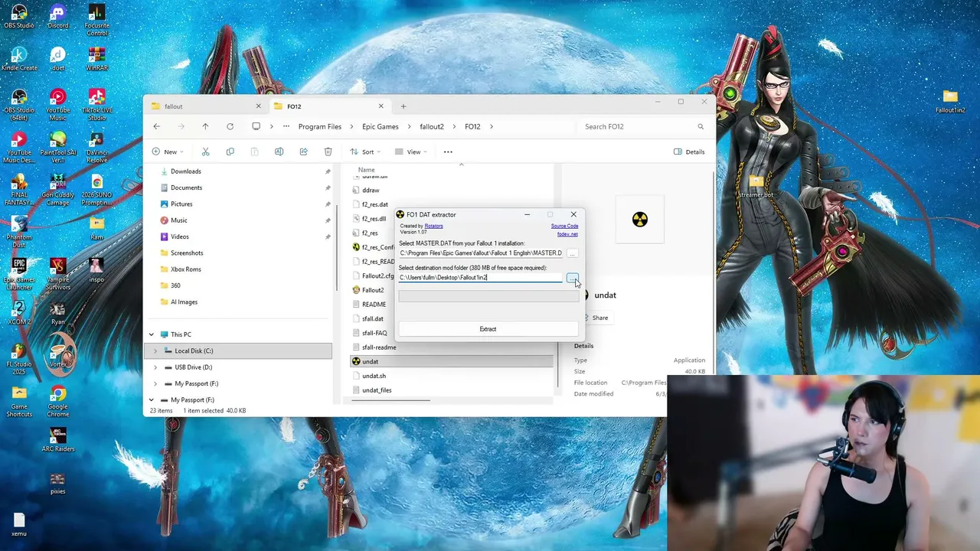Expand chevron after Program Files breadcrumb
The width and height of the screenshot is (980, 551).
(351, 126)
